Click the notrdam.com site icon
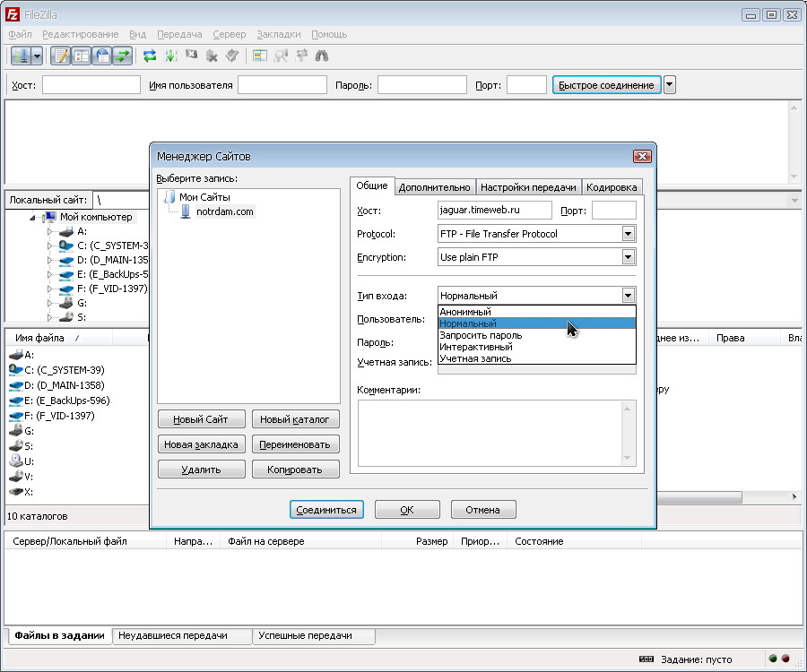 [186, 211]
